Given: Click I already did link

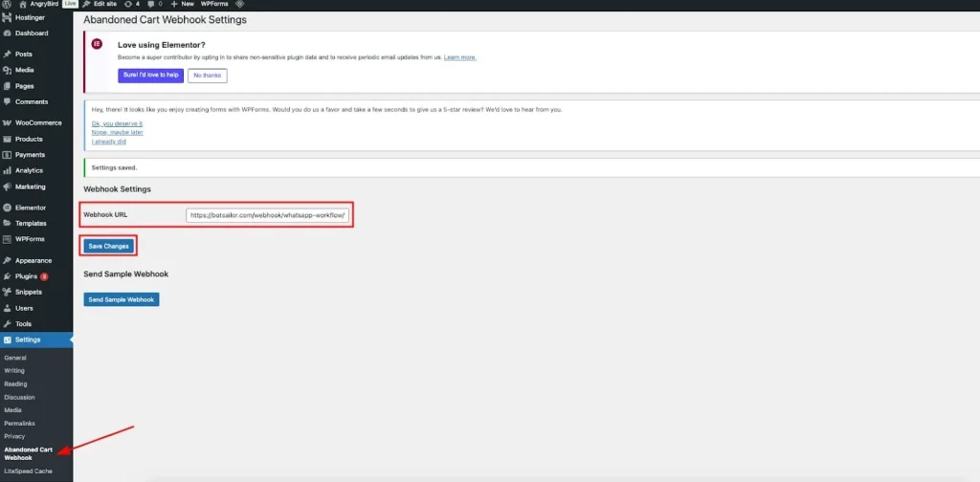Looking at the screenshot, I should [x=109, y=142].
